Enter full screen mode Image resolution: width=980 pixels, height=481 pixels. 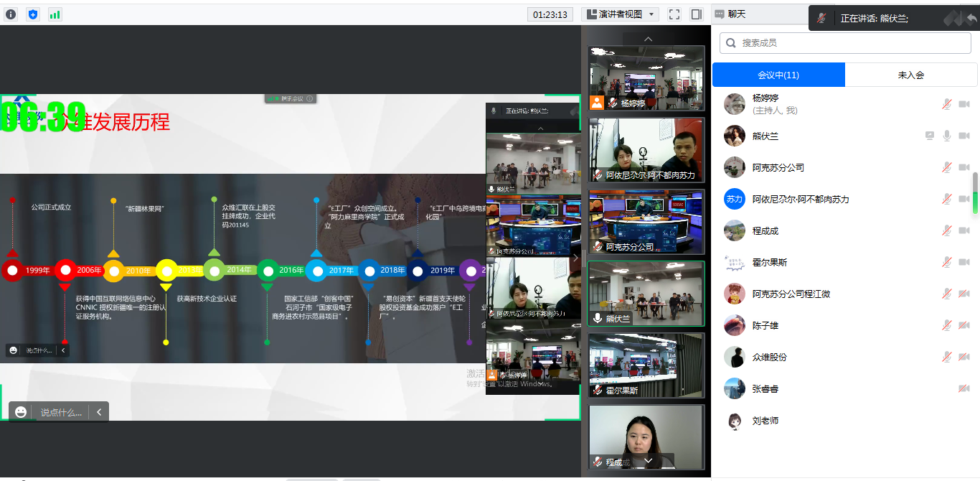pos(674,14)
